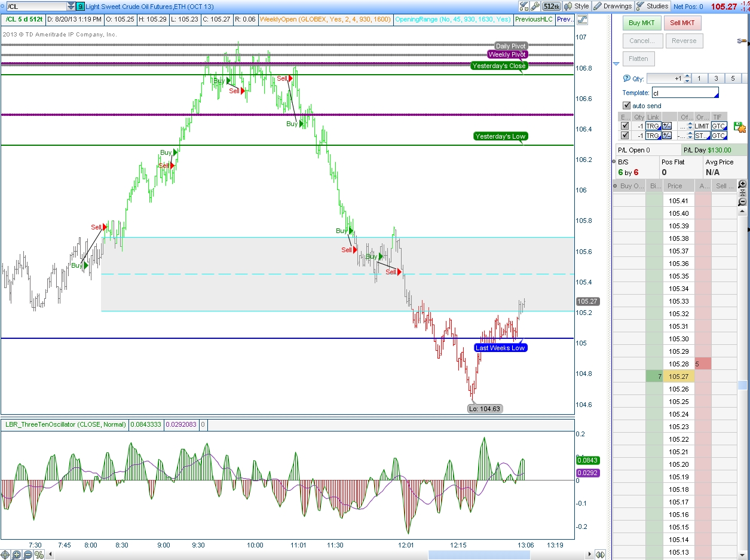Open the ST.. order type dropdown
750x560 pixels.
click(702, 136)
